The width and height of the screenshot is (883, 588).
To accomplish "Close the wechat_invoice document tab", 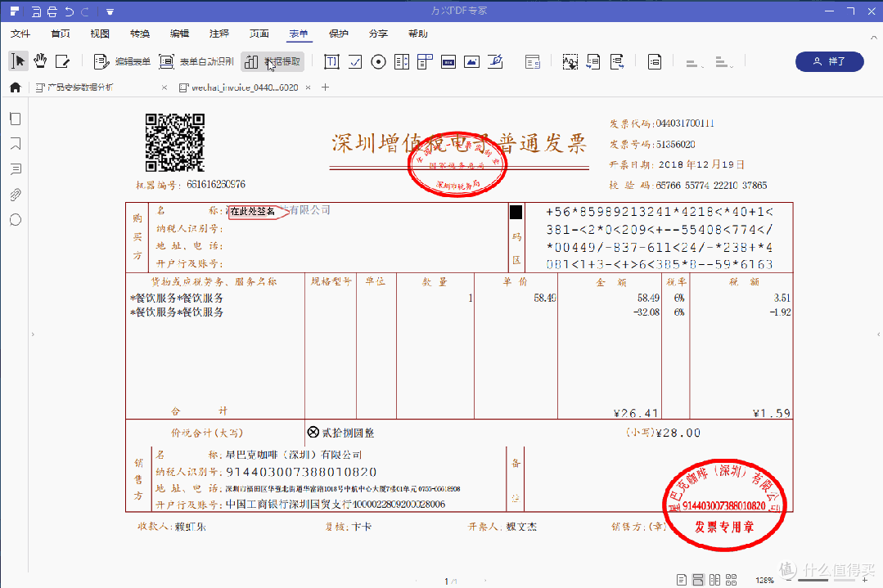I will (308, 88).
